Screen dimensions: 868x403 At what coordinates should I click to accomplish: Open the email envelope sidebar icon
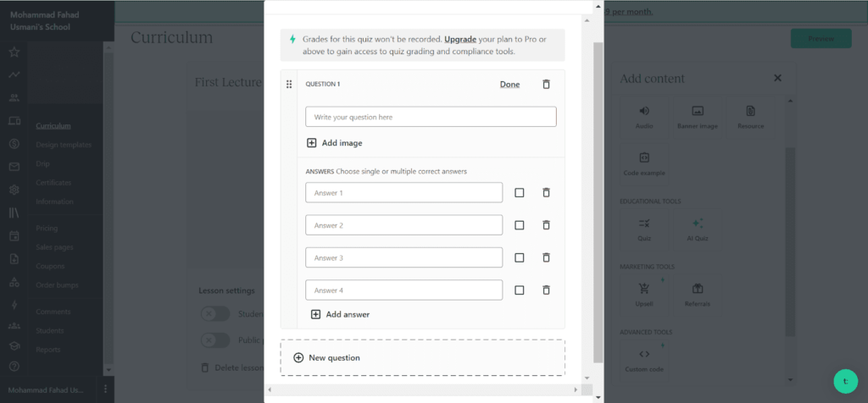click(x=14, y=167)
